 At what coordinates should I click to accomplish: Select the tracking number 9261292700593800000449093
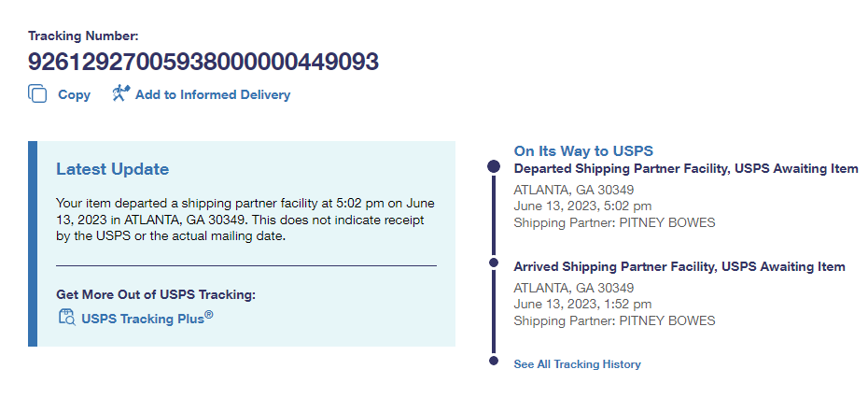click(203, 62)
